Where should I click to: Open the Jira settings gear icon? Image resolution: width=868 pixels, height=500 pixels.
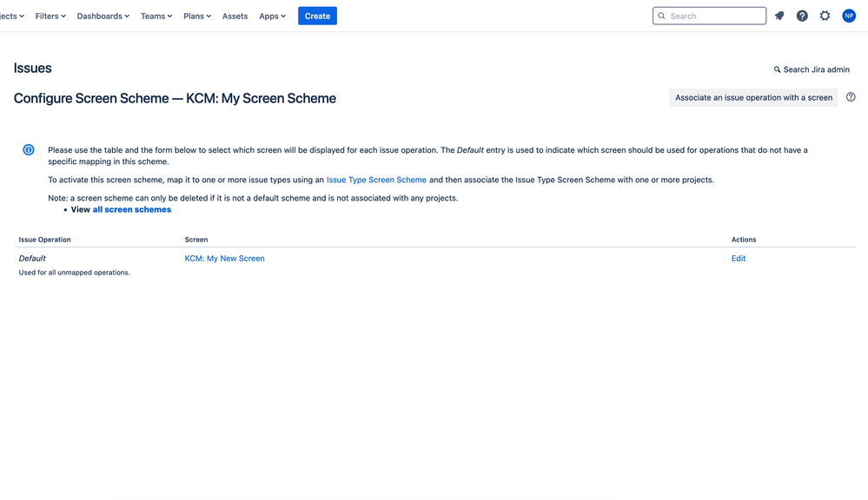(x=825, y=15)
